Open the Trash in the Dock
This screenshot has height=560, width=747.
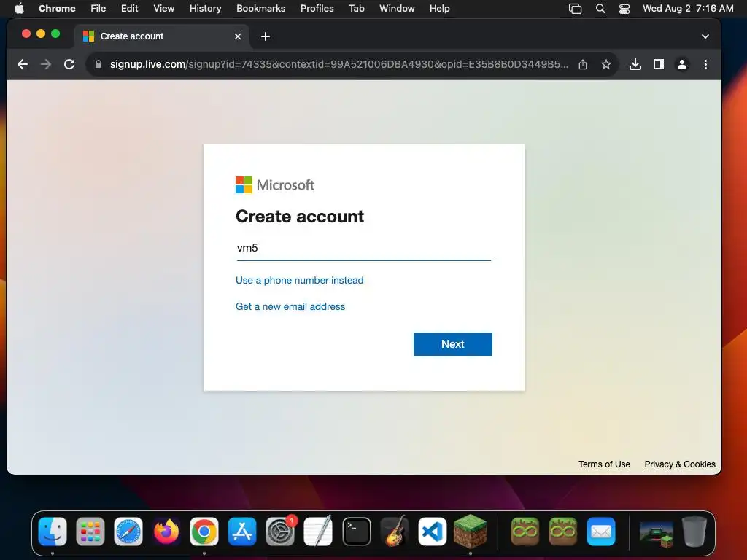point(694,532)
